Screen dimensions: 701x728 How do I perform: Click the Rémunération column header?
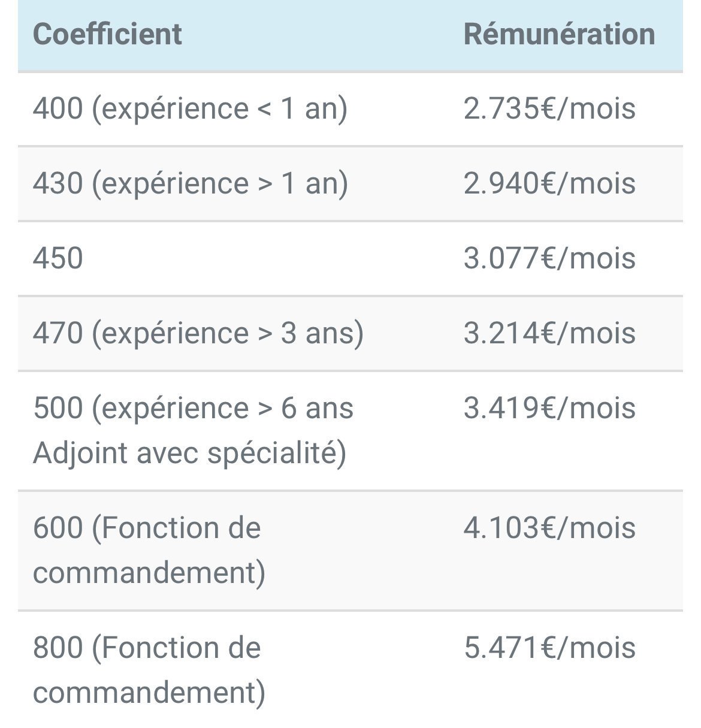pos(559,34)
